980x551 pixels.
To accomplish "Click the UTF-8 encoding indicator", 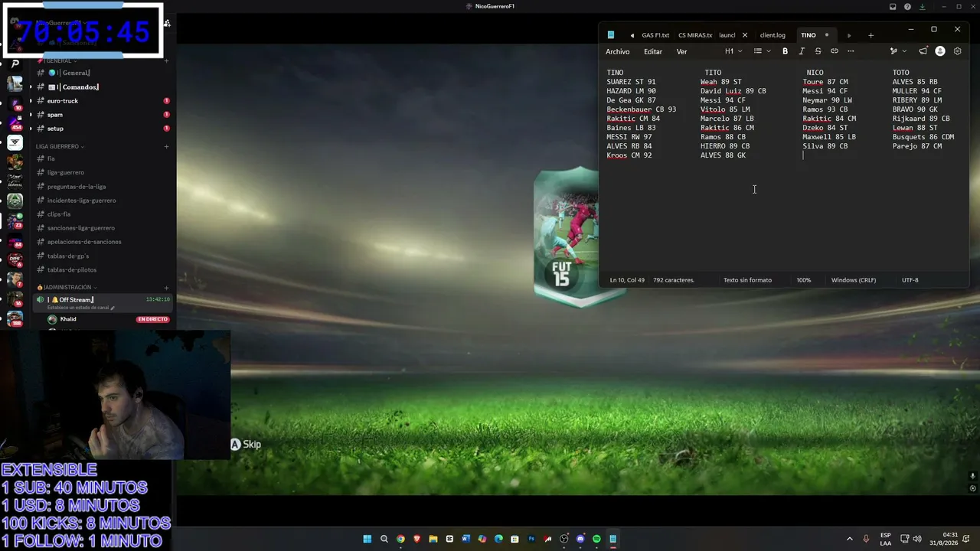I will click(x=910, y=280).
